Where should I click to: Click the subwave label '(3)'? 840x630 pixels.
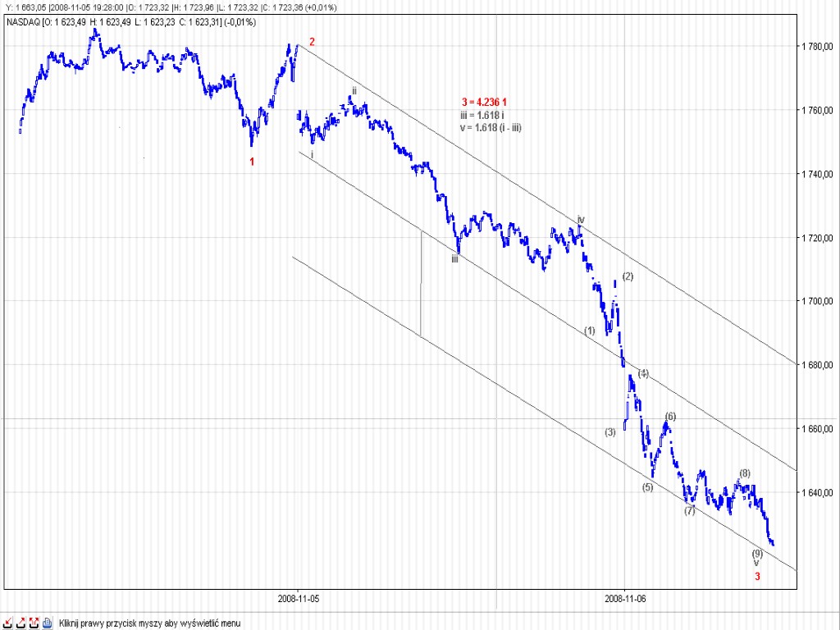point(610,431)
